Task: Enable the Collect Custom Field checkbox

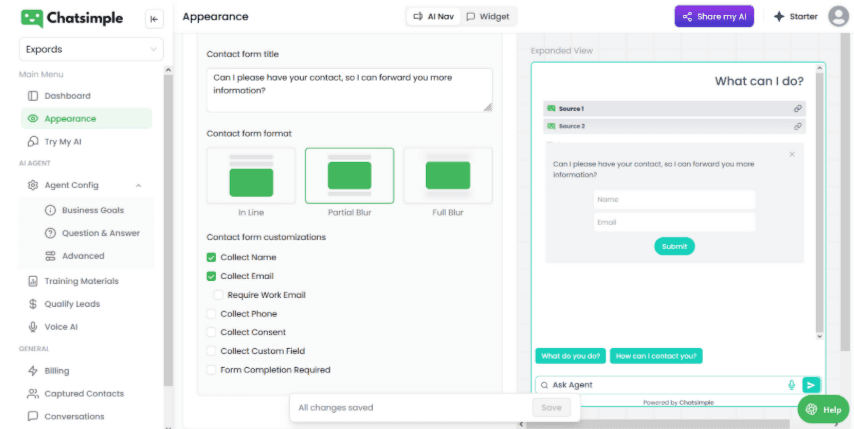Action: point(211,351)
